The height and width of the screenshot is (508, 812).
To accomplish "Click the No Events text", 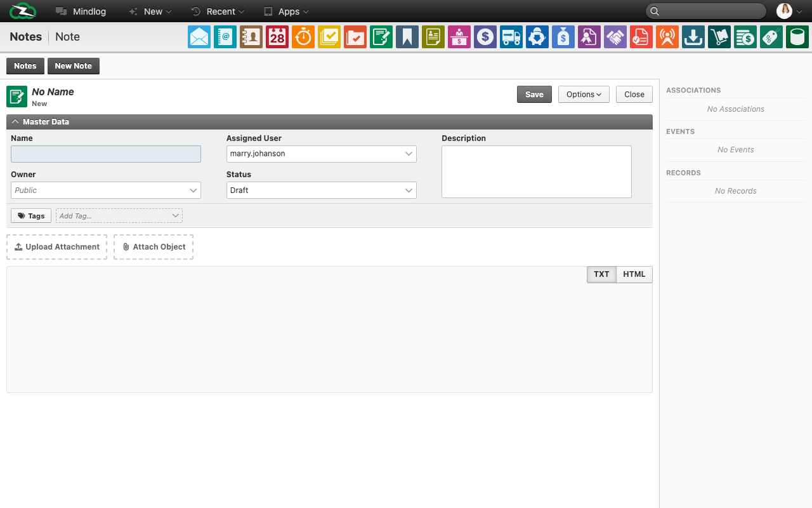I will [x=736, y=150].
